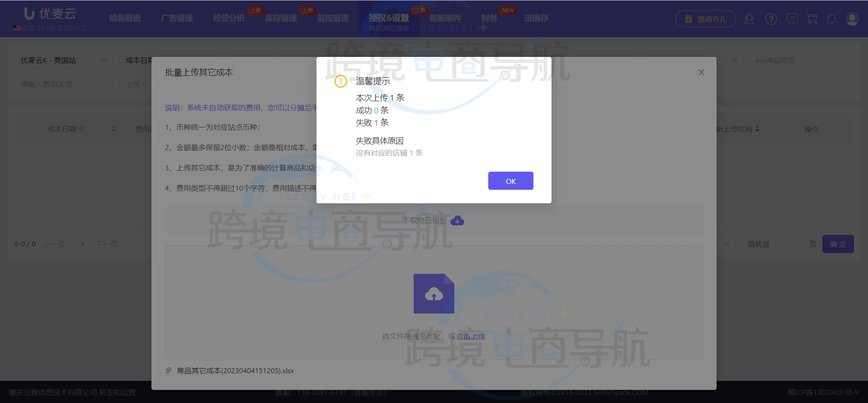Close the batch upload dialog with X
Screen dimensions: 868x403
[x=701, y=72]
